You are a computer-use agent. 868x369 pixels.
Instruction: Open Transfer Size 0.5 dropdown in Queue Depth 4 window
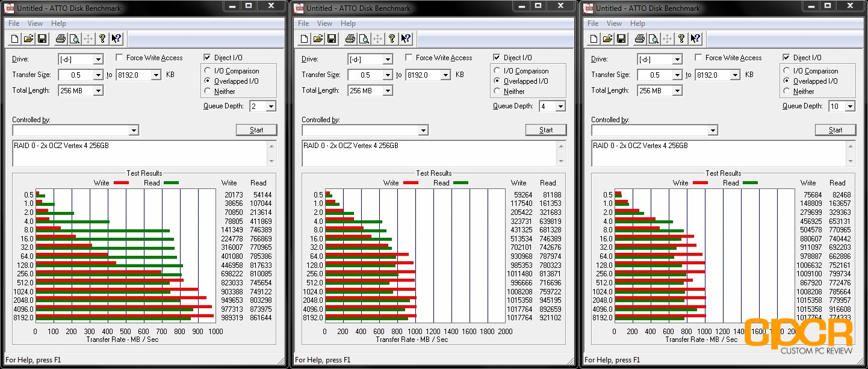pyautogui.click(x=388, y=75)
